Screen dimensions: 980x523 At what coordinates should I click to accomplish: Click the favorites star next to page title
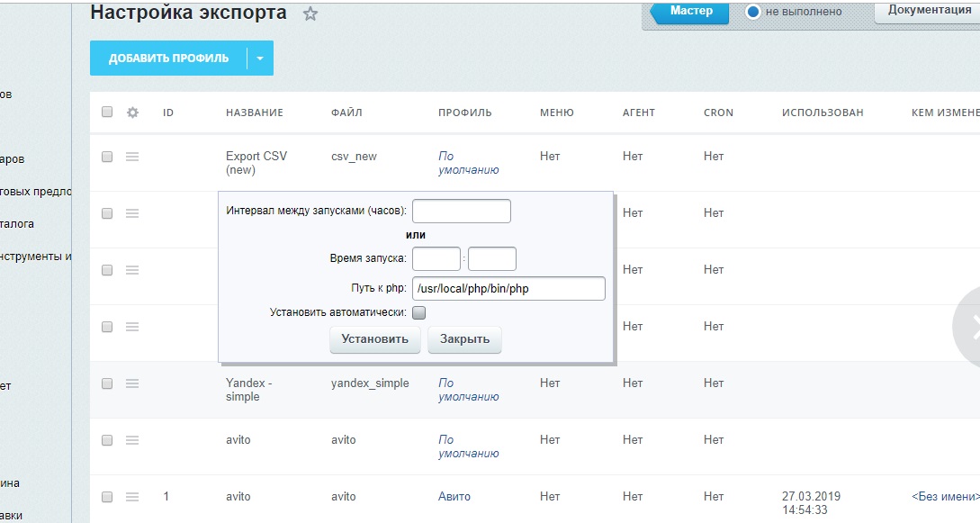point(310,14)
